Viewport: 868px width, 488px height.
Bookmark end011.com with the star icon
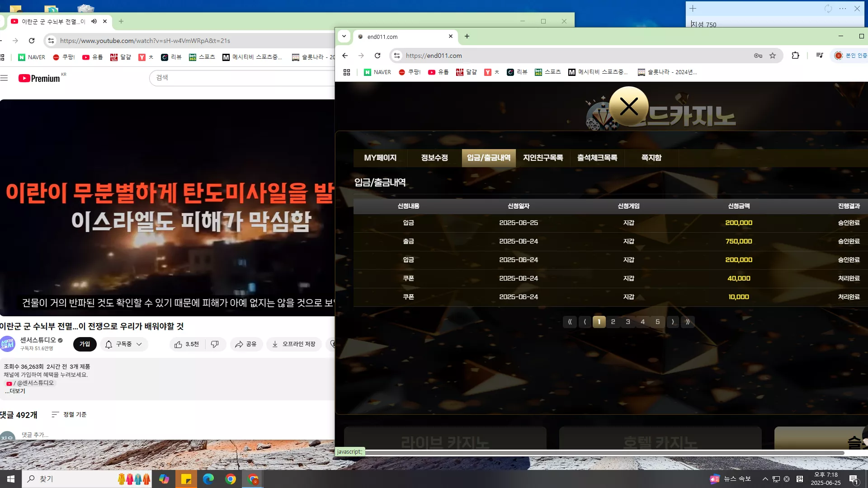(773, 56)
